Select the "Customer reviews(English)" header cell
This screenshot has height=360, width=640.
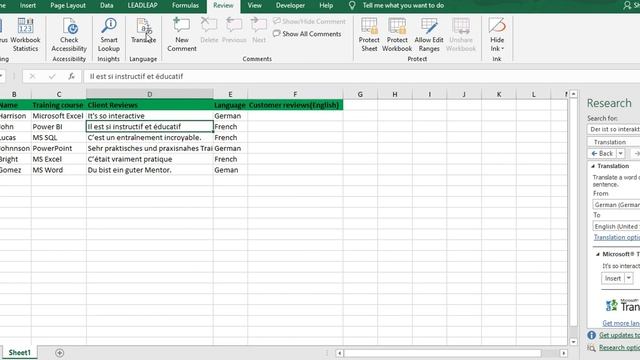(295, 105)
